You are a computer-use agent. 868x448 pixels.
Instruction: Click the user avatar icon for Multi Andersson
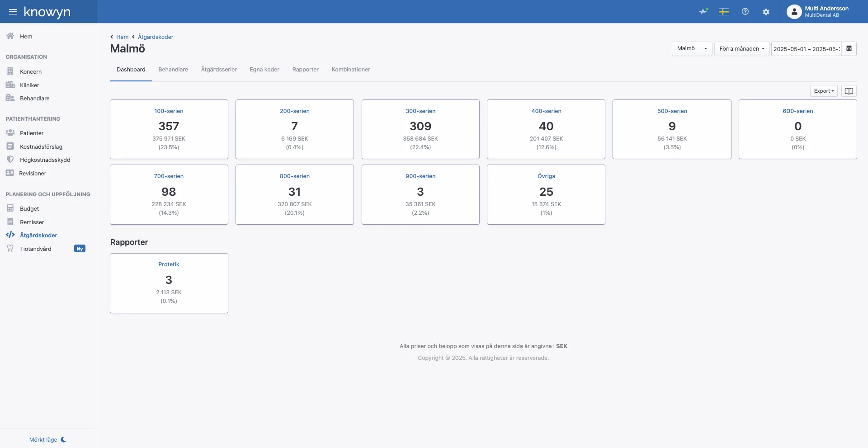tap(794, 12)
